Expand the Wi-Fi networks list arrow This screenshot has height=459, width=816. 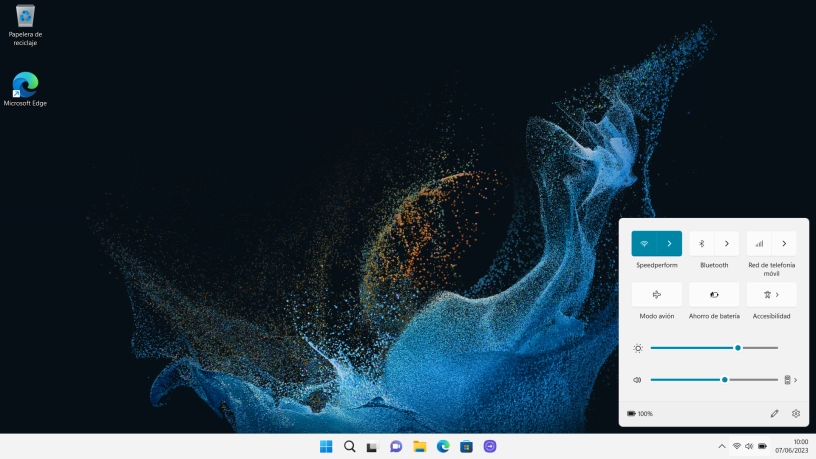[669, 244]
